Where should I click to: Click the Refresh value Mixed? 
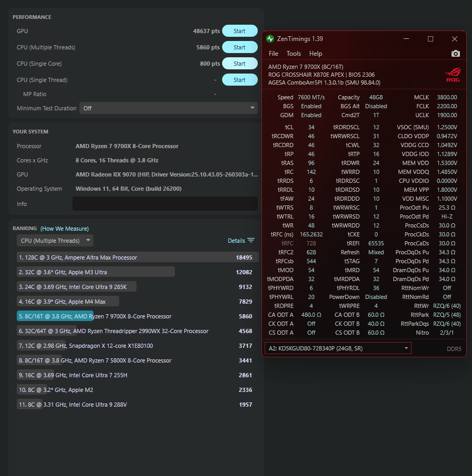[376, 252]
